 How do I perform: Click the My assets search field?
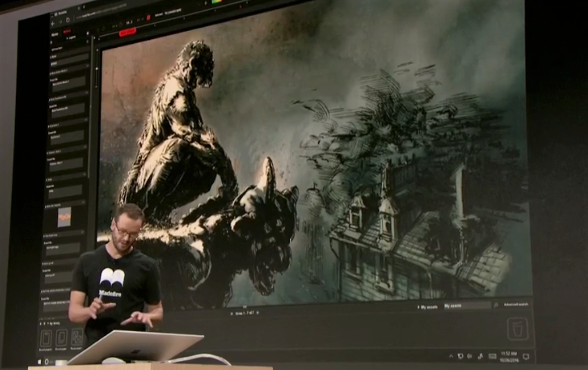point(467,306)
